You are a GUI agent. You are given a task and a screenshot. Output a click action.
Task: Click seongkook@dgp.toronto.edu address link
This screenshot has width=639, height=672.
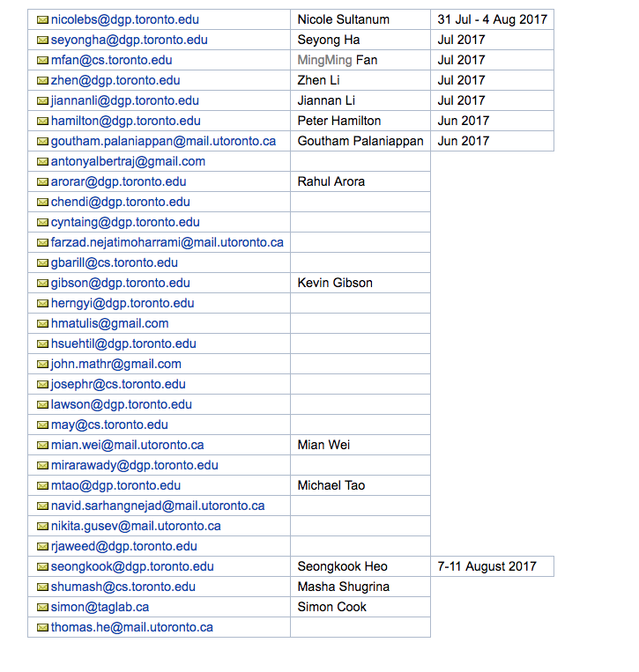132,566
